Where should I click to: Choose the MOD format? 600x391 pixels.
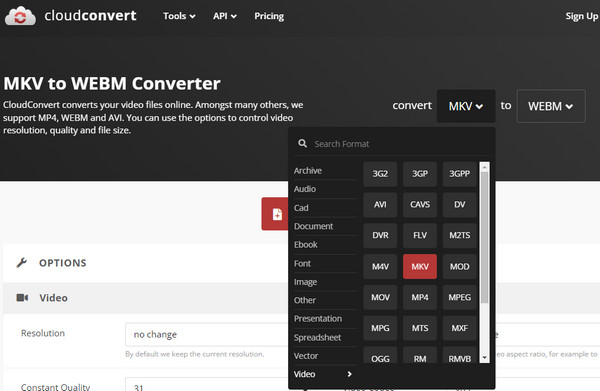[460, 266]
